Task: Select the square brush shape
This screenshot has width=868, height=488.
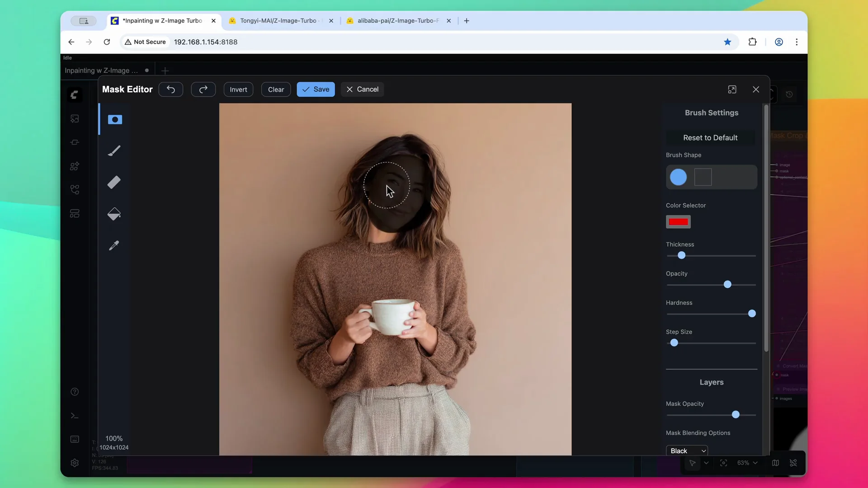Action: point(703,177)
